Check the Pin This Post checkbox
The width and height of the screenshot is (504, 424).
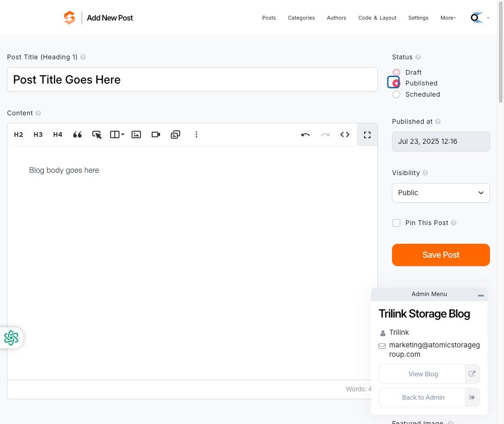tap(396, 223)
